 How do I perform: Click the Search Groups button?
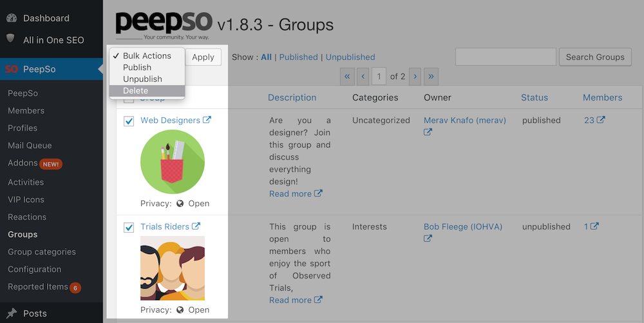(x=595, y=57)
